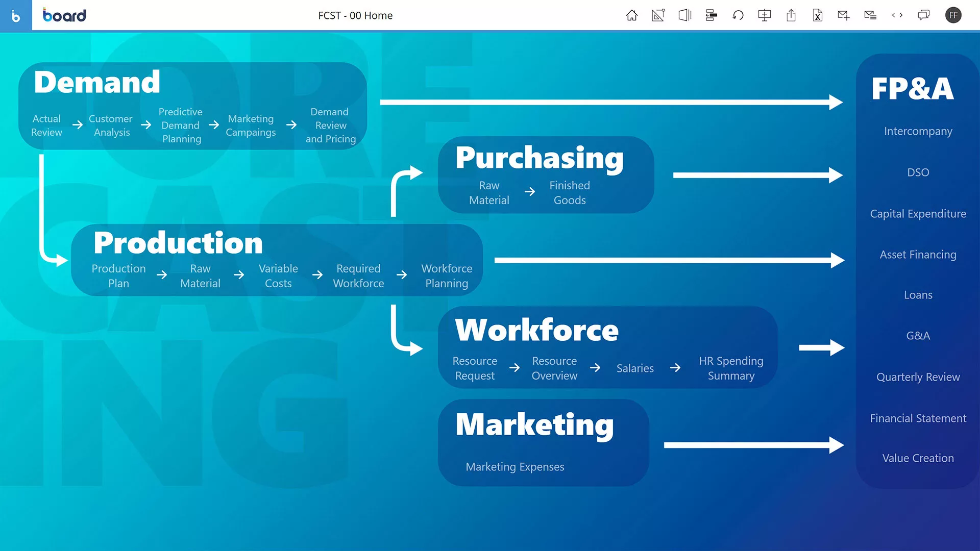
Task: Open the FF user profile avatar
Action: (x=953, y=15)
